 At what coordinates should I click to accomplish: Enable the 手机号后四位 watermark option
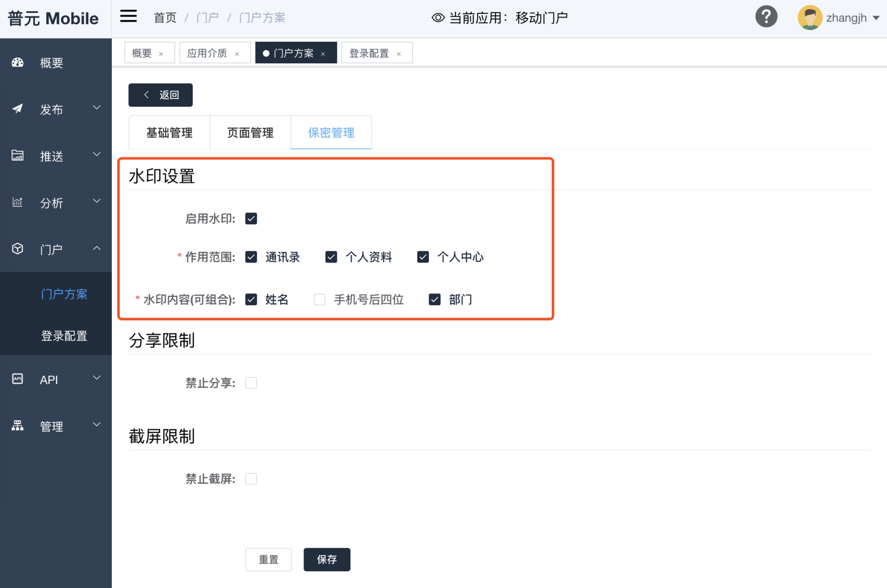point(319,299)
